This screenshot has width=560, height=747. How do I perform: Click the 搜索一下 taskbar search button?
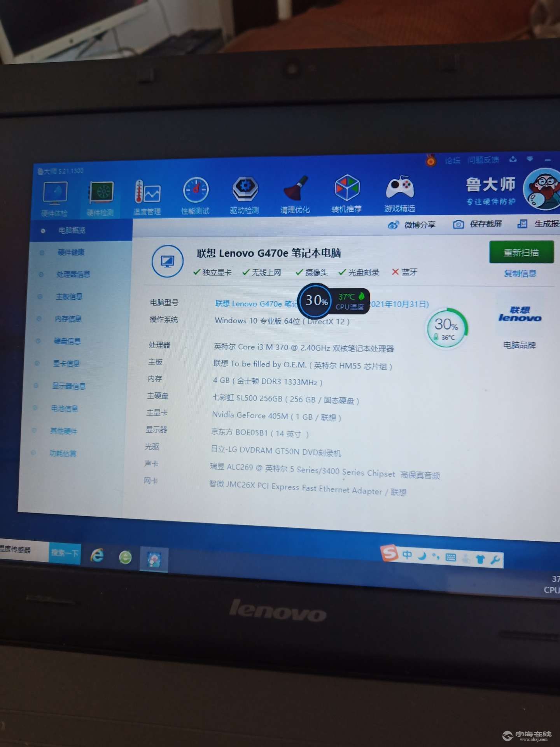65,553
